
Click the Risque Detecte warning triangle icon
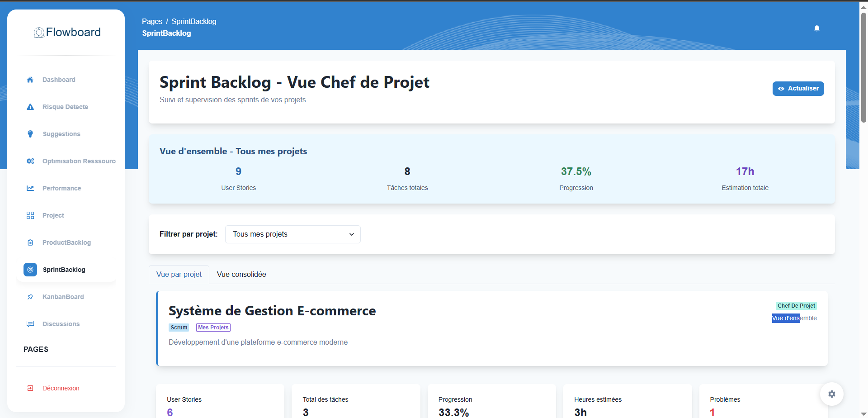pyautogui.click(x=30, y=107)
